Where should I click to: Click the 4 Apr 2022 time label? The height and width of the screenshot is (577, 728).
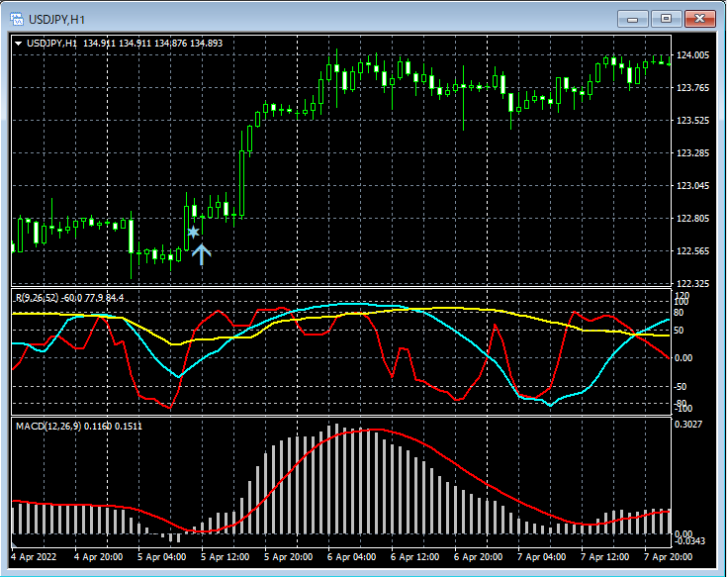[x=36, y=557]
